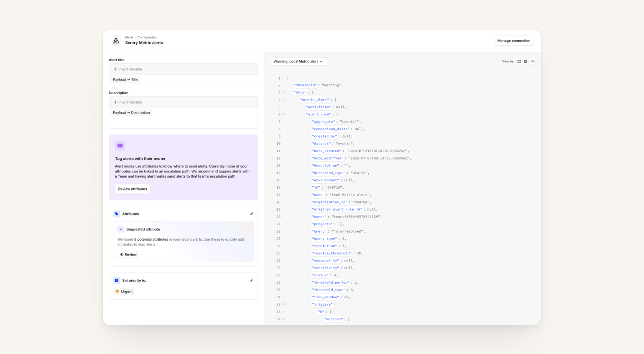Click the Manage connection button
Screen dimensions: 644x354
(x=514, y=41)
